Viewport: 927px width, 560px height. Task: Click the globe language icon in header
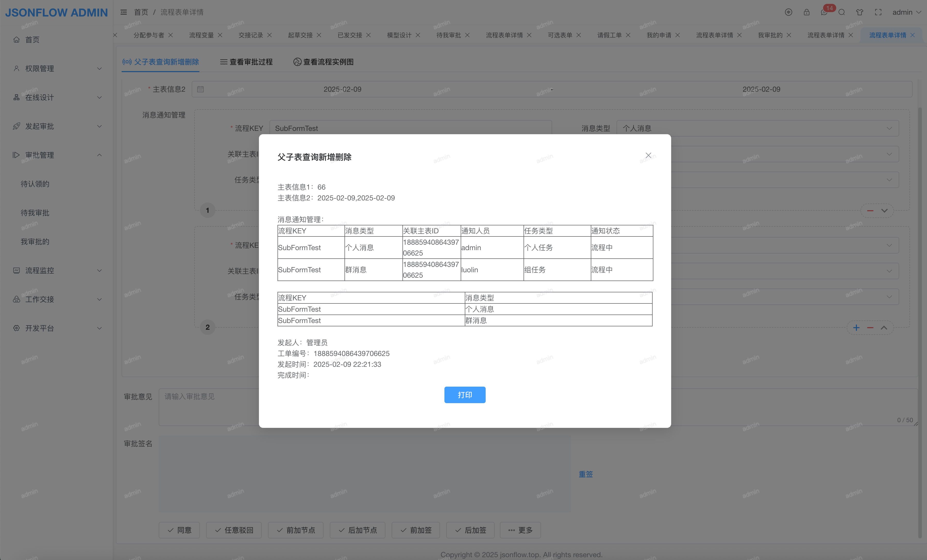789,12
